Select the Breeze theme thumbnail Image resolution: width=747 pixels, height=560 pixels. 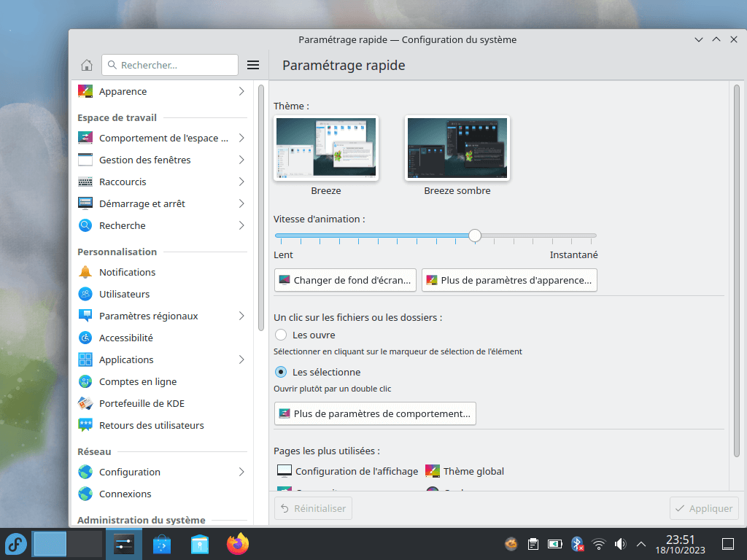pos(326,148)
